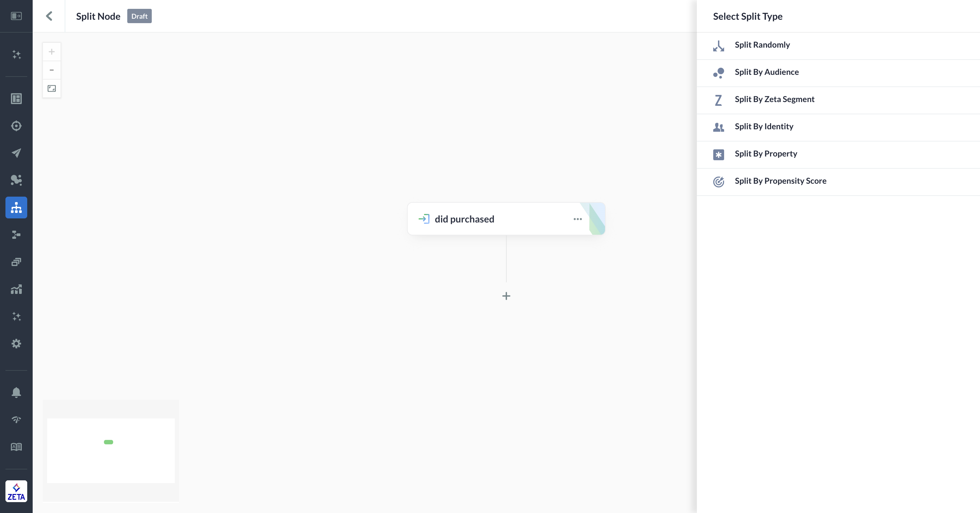The height and width of the screenshot is (513, 980).
Task: Click the ZETA logo at bottom
Action: 16,491
